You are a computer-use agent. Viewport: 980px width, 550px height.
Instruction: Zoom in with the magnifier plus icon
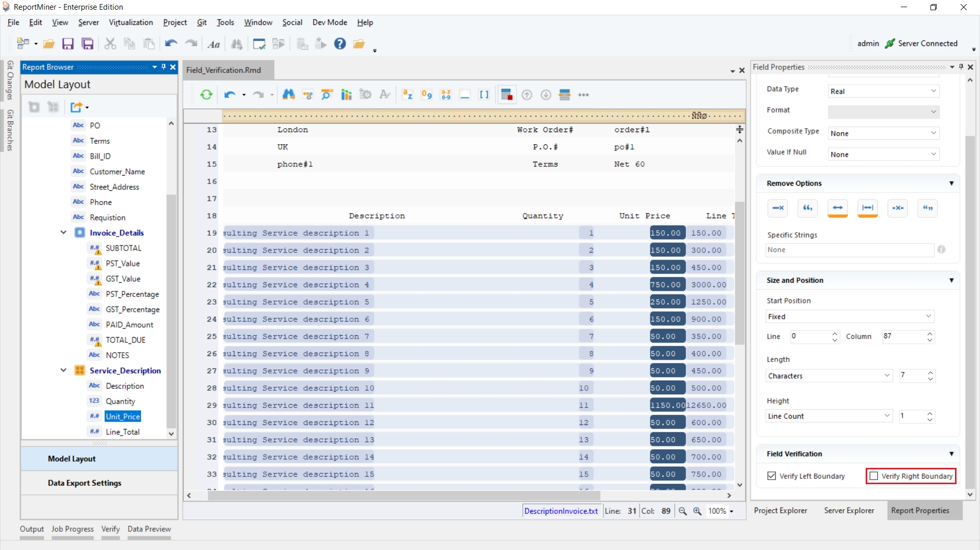click(x=697, y=511)
